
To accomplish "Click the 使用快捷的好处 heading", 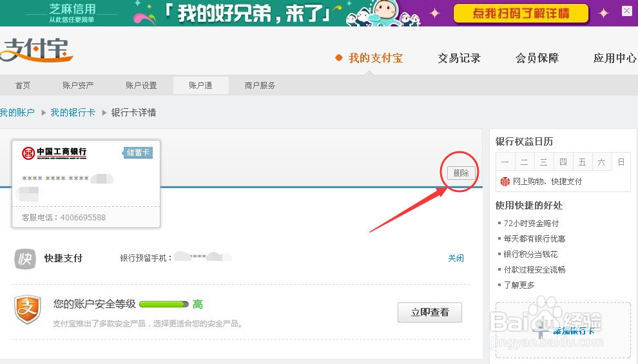I will tap(529, 206).
